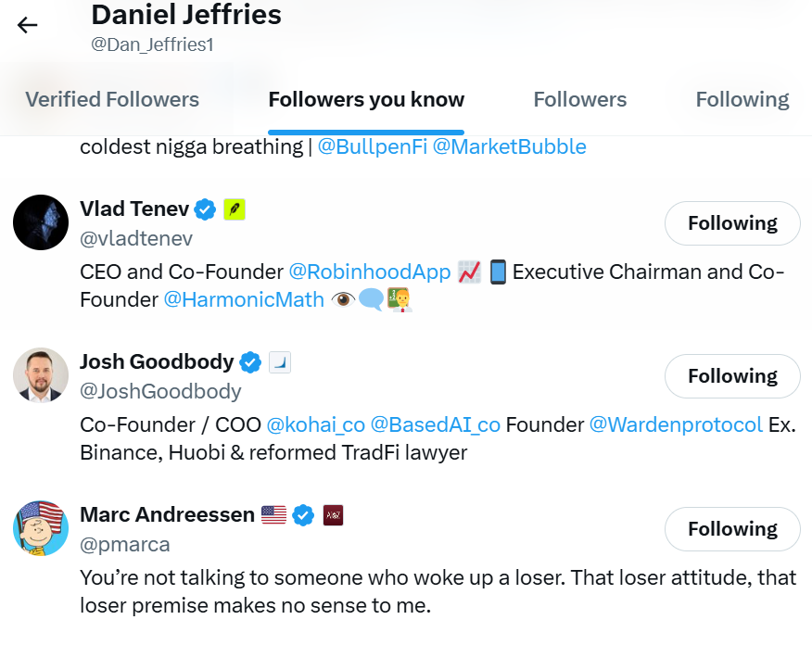Screen dimensions: 812x645
Task: Click Josh Goodbody's blue verified checkmark
Action: pos(250,362)
